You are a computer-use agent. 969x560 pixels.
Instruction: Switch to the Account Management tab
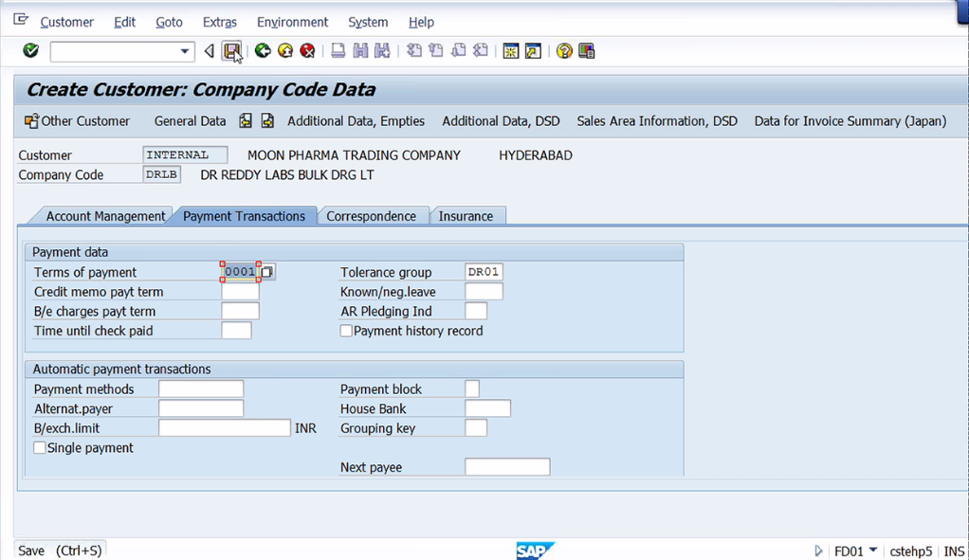[105, 216]
